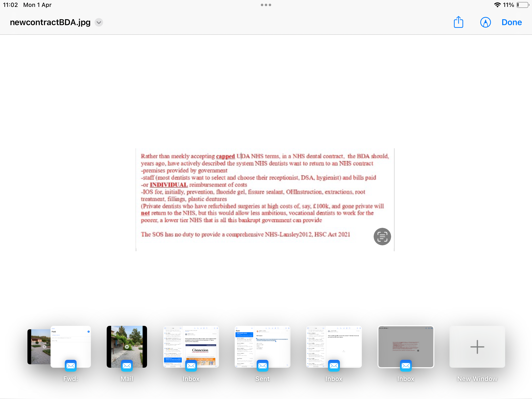This screenshot has height=399, width=532.
Task: Select the Inbox window showing the image preview
Action: pos(406,347)
